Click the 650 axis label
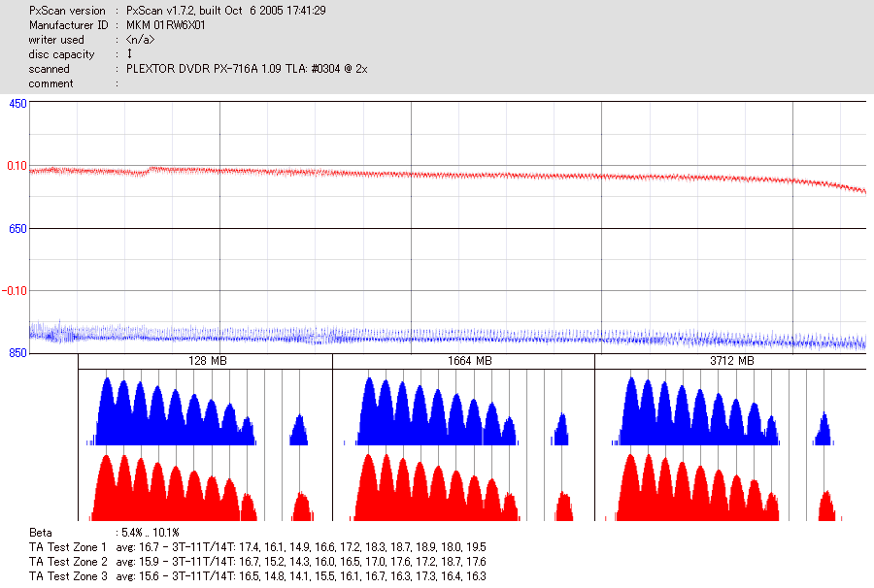 (17, 229)
